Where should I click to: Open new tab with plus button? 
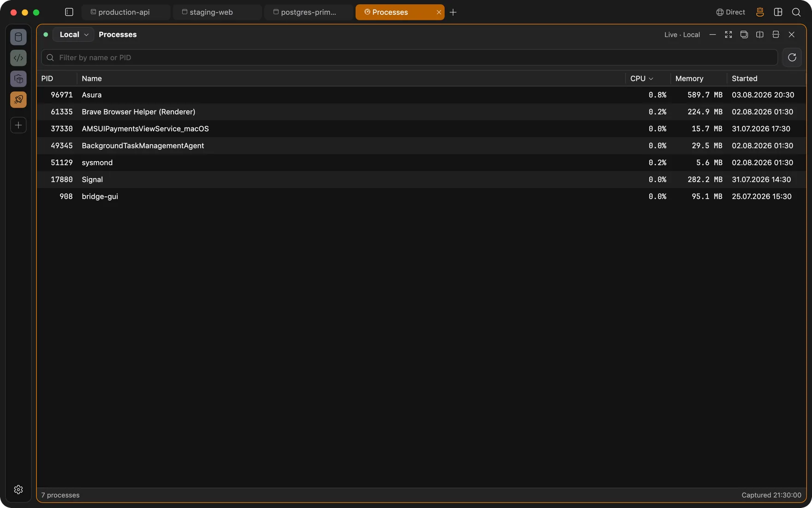(x=453, y=12)
